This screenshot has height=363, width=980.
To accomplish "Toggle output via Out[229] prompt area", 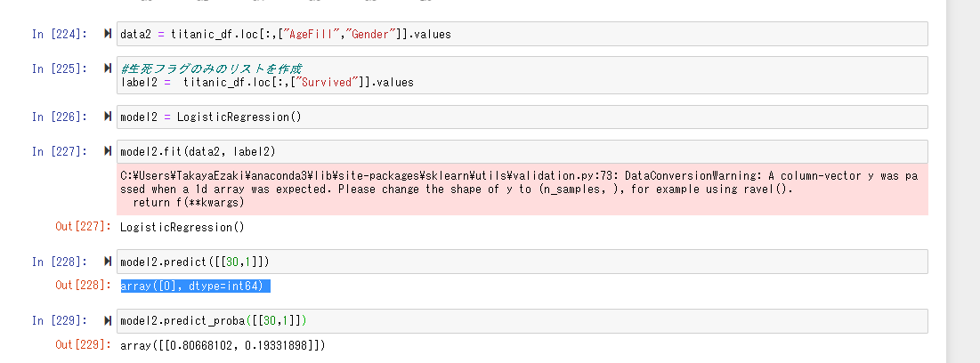I will pyautogui.click(x=83, y=344).
